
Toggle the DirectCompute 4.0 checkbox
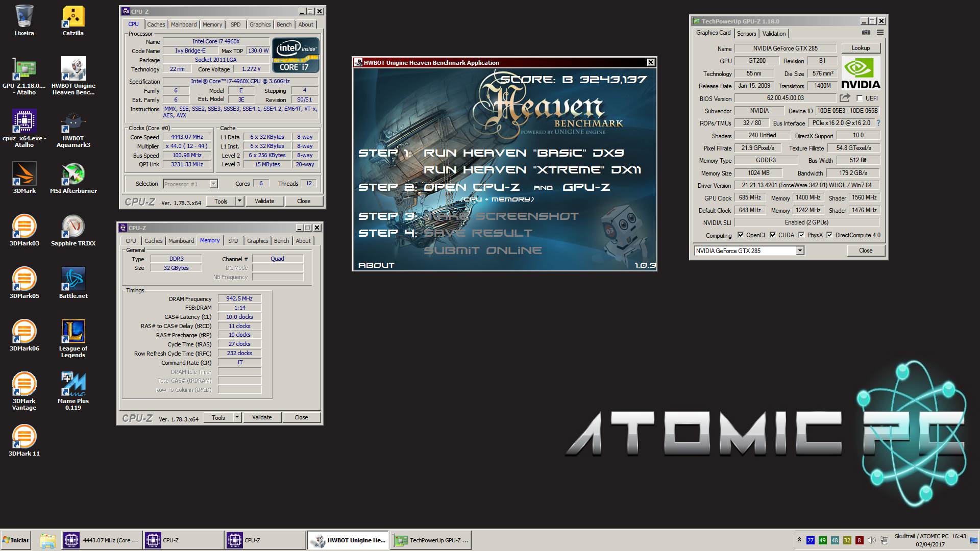coord(829,235)
